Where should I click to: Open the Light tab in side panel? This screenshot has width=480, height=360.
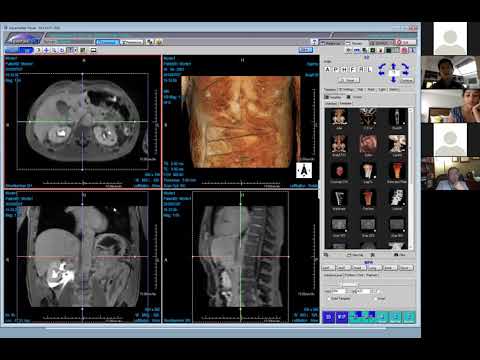coord(382,90)
